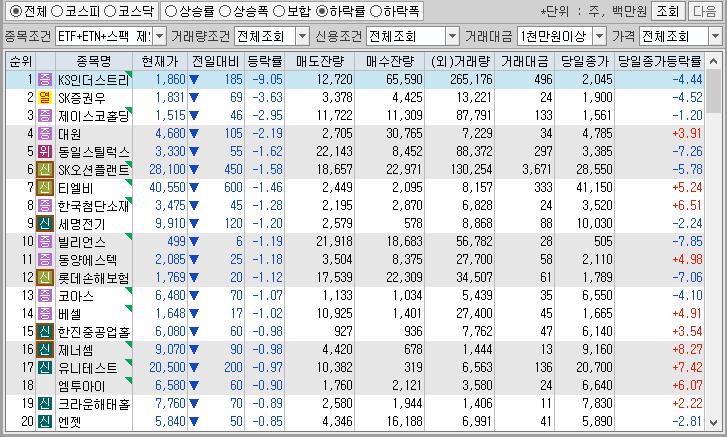Click the 증 badge next to 제이스코홀딩
Viewport: 727px width, 437px height.
[45, 116]
